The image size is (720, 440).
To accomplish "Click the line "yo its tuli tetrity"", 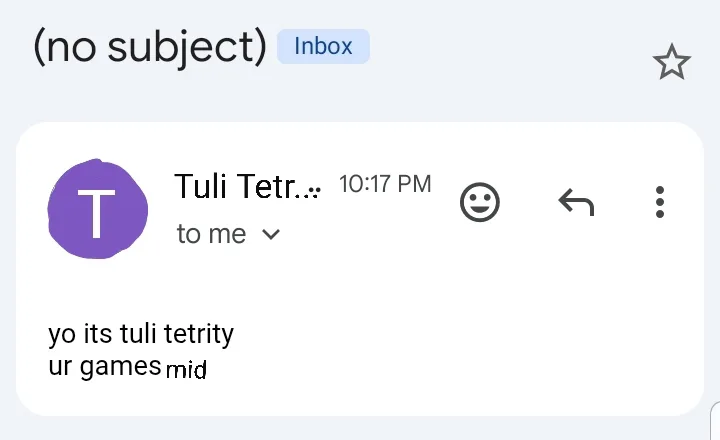I will (140, 333).
